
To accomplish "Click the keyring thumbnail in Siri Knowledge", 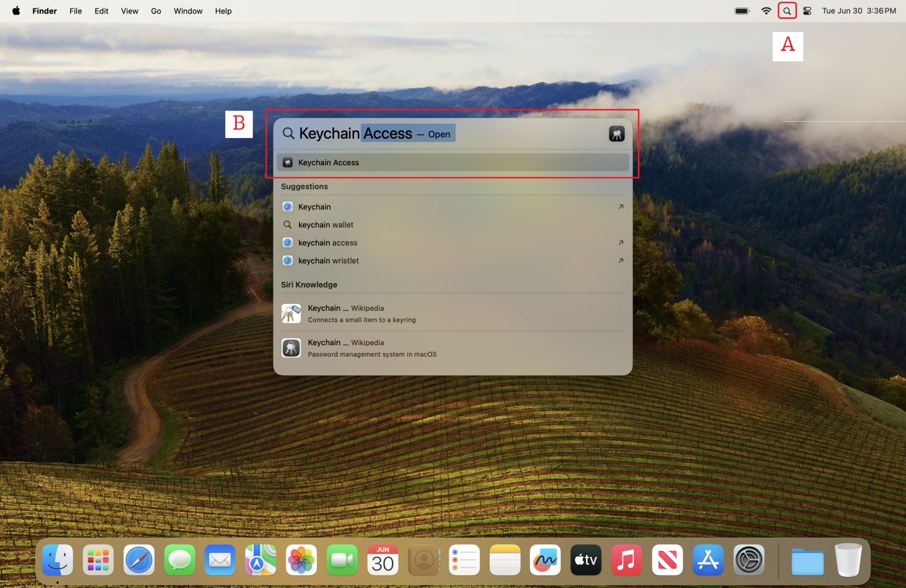I will [x=291, y=314].
